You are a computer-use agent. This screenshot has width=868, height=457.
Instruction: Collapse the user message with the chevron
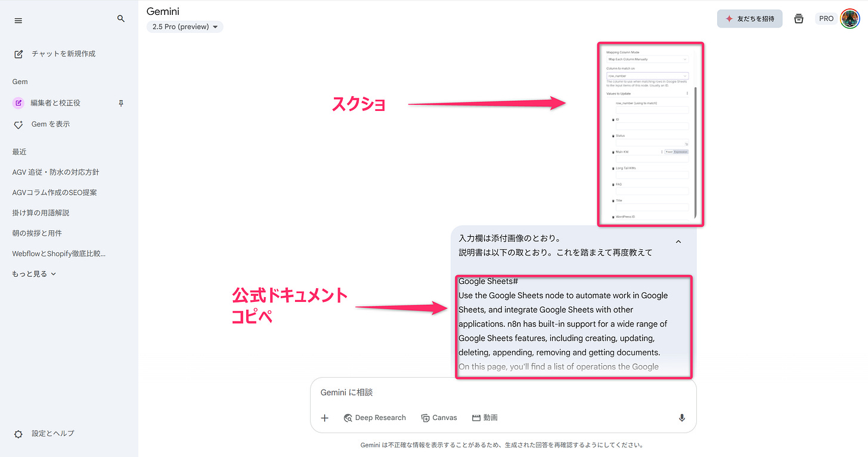tap(678, 242)
